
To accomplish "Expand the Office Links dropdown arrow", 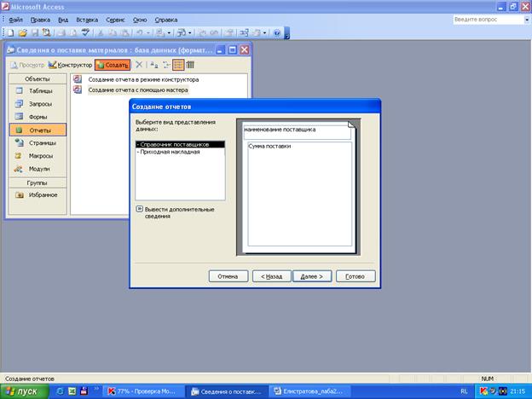I will click(x=169, y=33).
